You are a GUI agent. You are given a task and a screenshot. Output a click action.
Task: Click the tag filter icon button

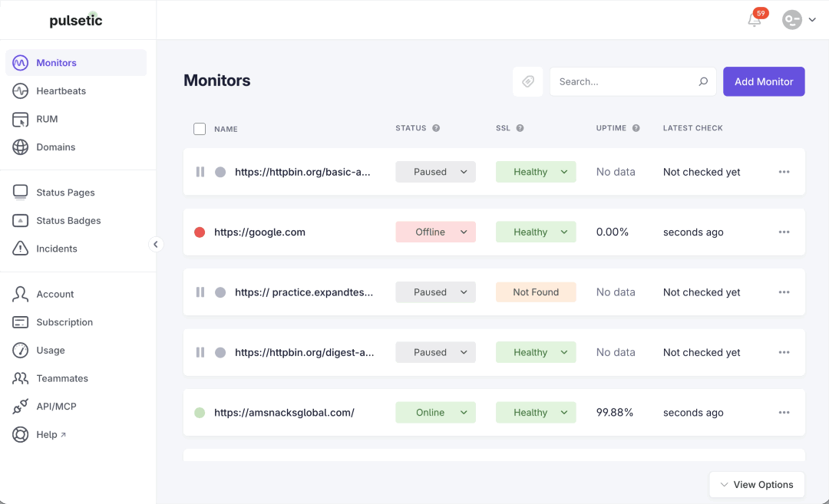[527, 81]
